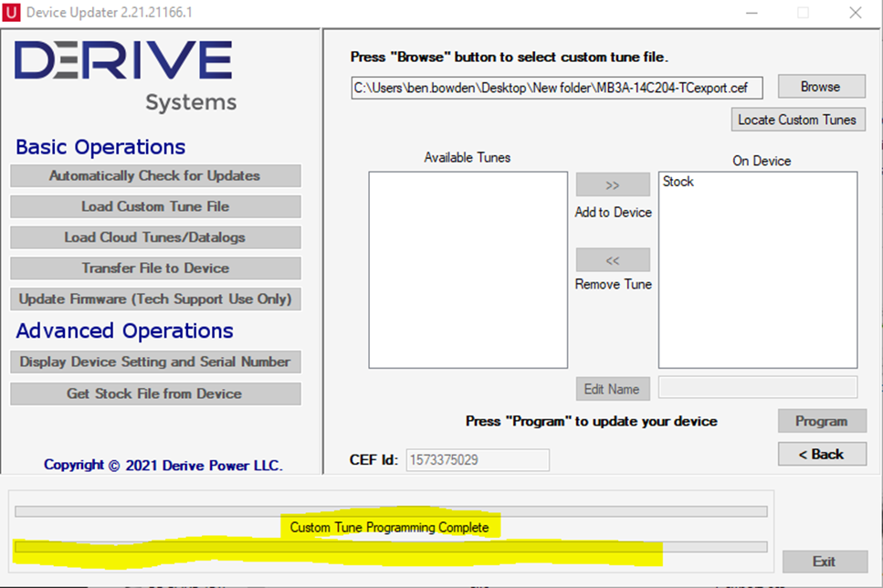Image resolution: width=883 pixels, height=588 pixels.
Task: Click the Advanced Operations heading
Action: tap(124, 331)
